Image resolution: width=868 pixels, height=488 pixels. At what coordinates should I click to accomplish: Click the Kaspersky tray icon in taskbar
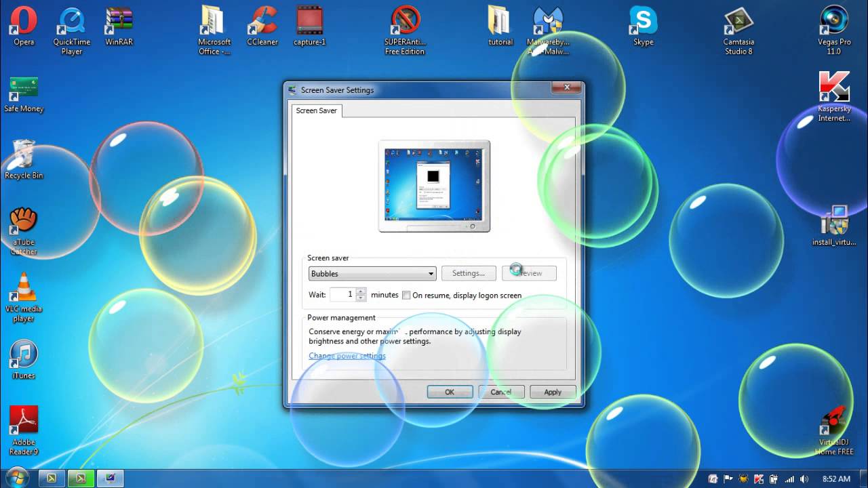pyautogui.click(x=759, y=479)
